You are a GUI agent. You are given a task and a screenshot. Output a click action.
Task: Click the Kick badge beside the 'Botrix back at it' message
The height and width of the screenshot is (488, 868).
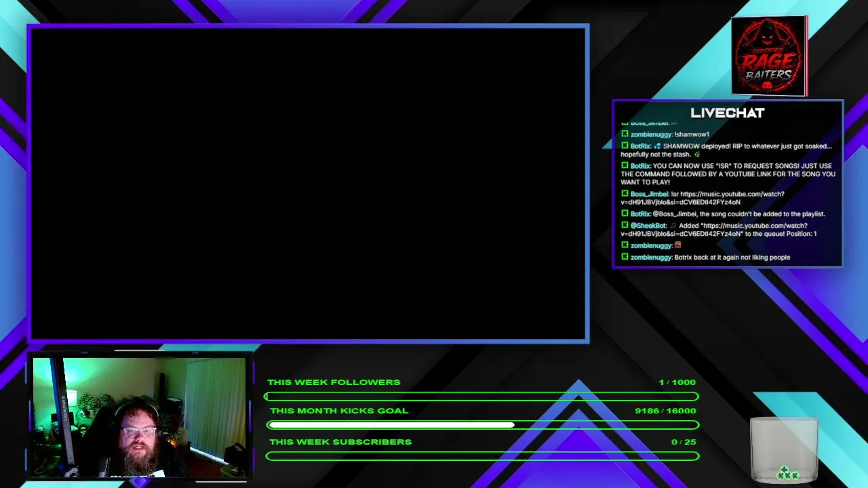coord(625,257)
